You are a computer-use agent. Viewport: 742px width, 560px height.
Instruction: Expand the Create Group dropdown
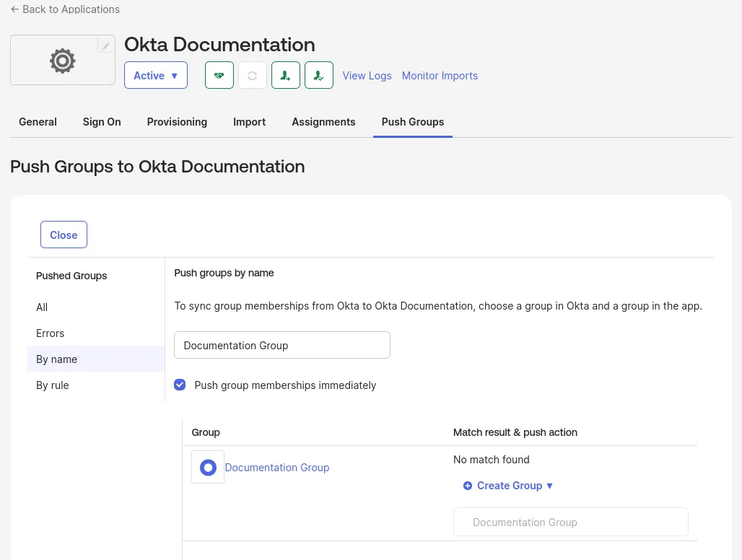[507, 486]
